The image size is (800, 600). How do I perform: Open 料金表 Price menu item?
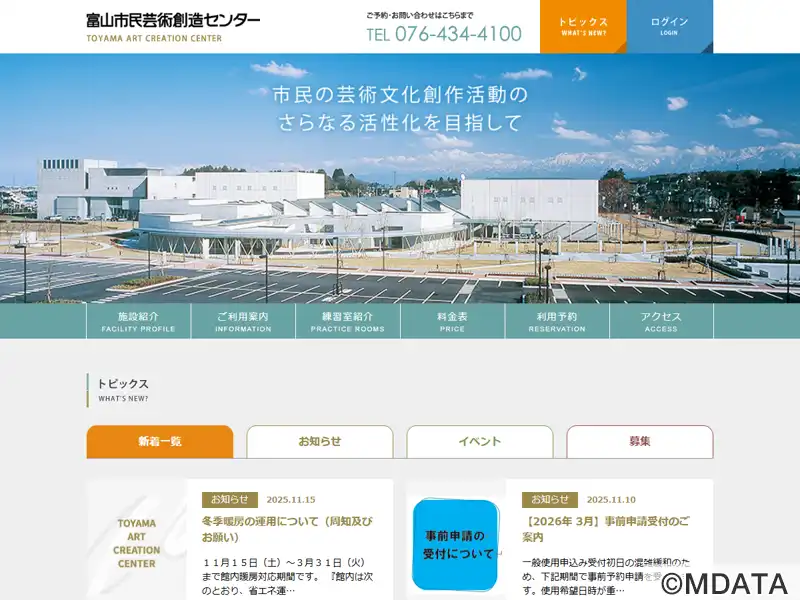click(452, 321)
